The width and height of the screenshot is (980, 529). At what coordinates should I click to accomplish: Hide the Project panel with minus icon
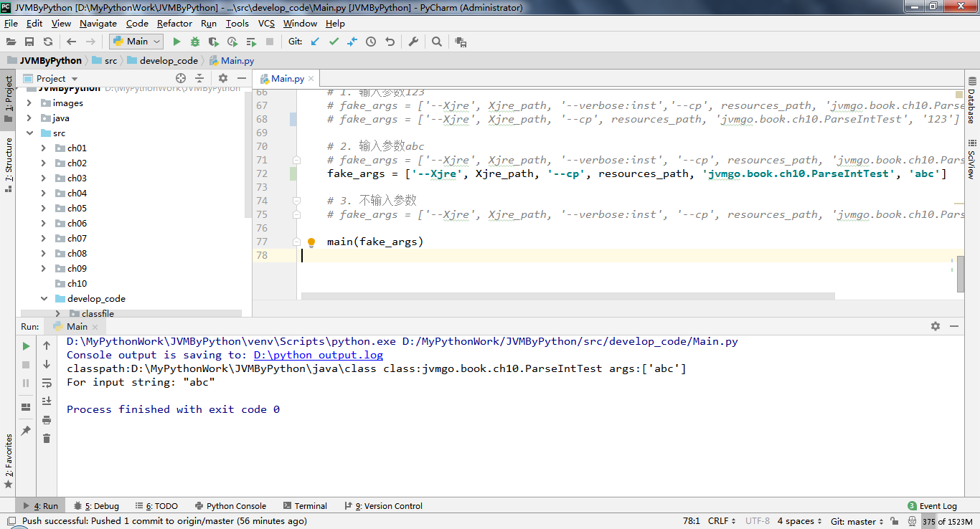[x=242, y=78]
